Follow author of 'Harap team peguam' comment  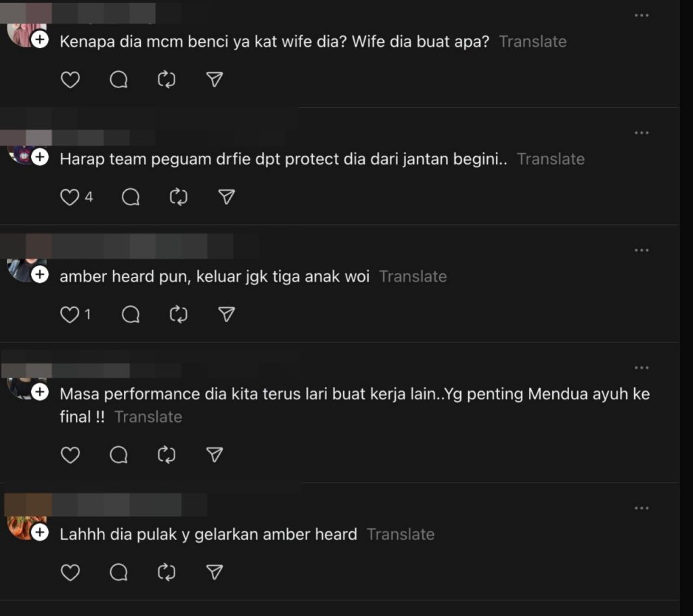click(x=40, y=158)
